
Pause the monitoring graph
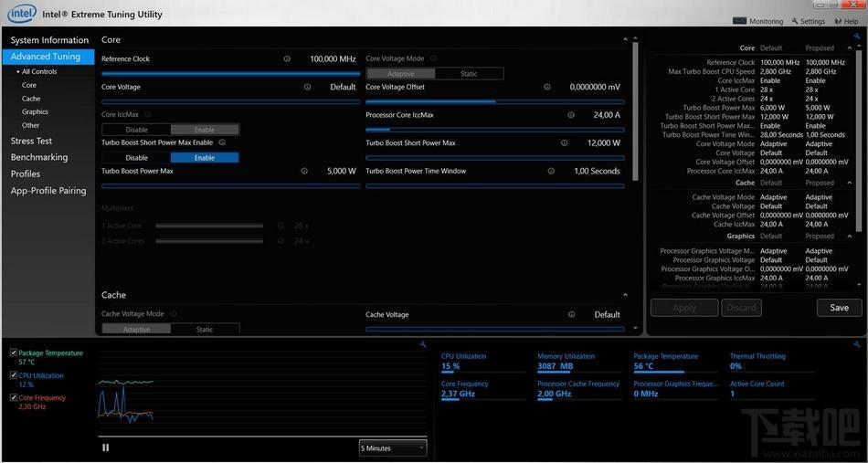[x=106, y=447]
